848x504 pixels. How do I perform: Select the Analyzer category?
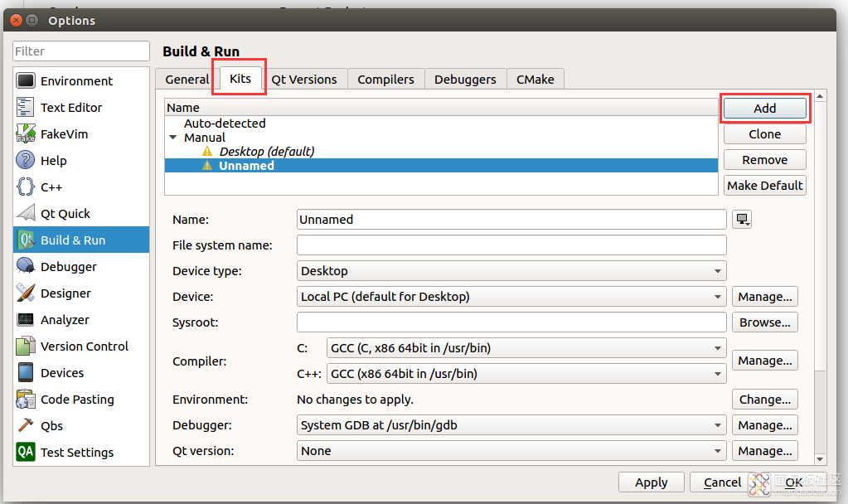tap(81, 320)
